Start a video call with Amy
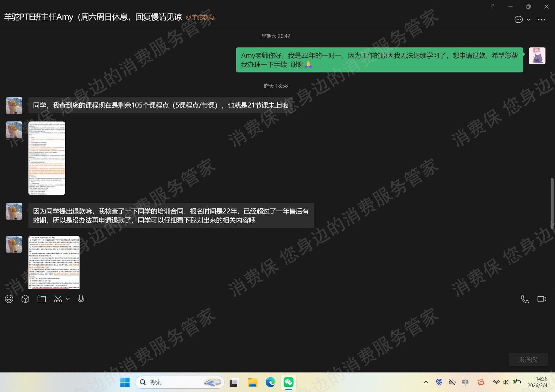The image size is (555, 392). (542, 299)
